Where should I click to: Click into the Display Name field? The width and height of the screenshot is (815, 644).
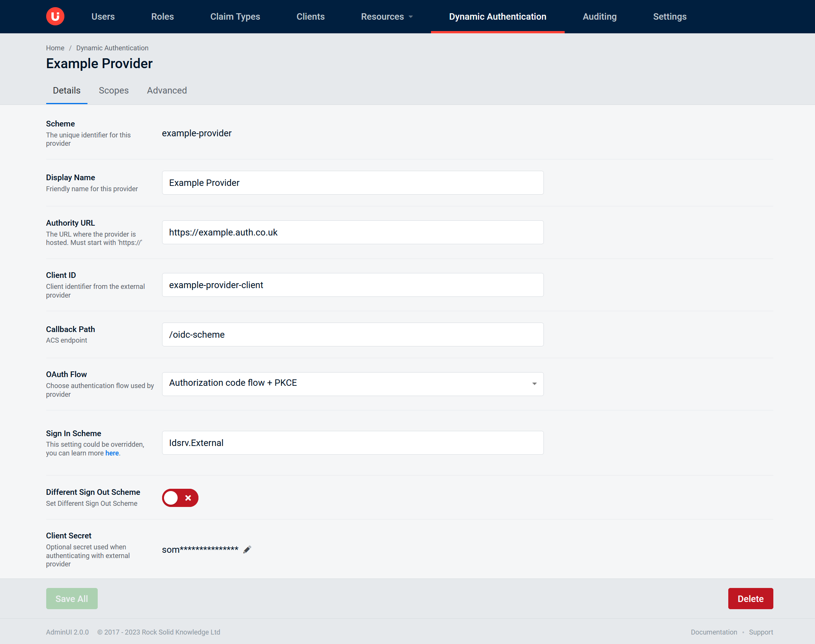[x=353, y=183]
